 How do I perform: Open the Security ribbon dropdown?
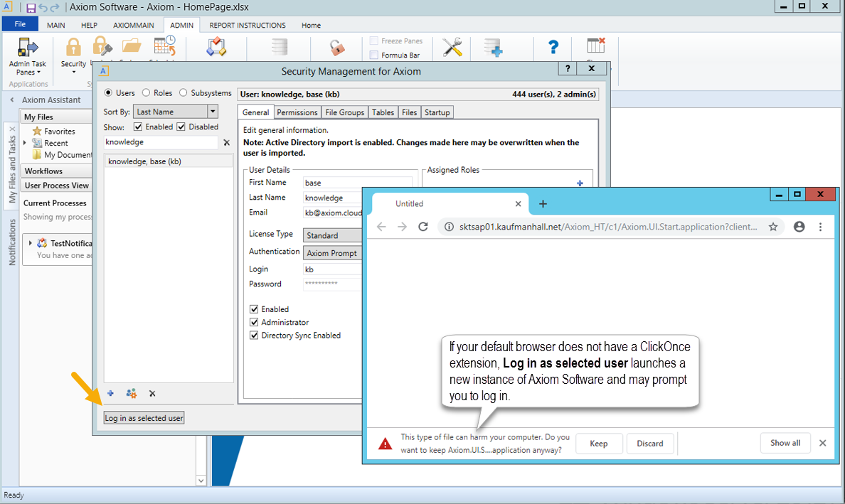coord(73,68)
